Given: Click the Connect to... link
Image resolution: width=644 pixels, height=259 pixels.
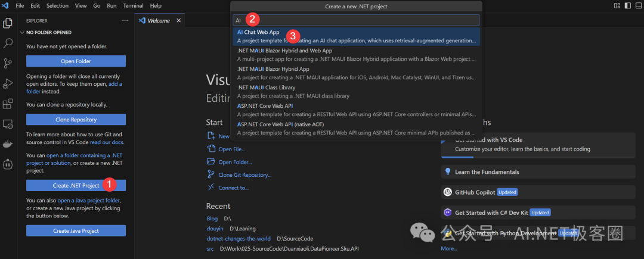Looking at the screenshot, I should [233, 188].
